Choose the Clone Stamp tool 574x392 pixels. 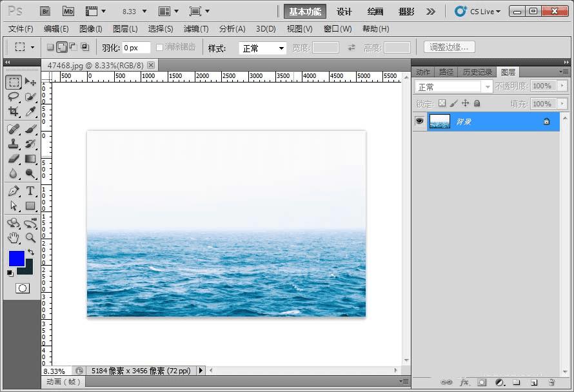point(14,144)
